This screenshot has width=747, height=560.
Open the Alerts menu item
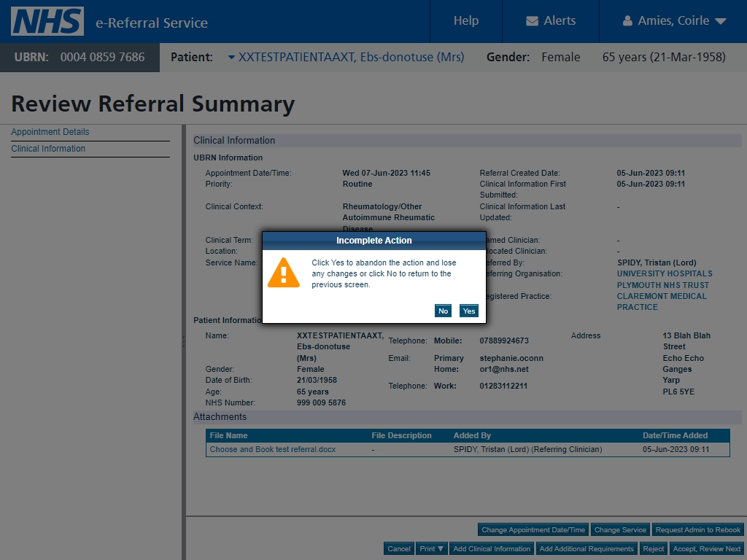pyautogui.click(x=551, y=21)
